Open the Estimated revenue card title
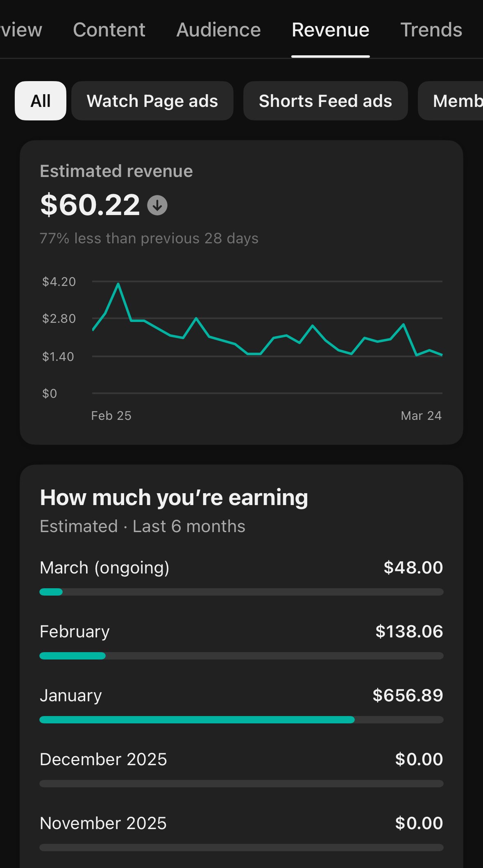 coord(116,171)
